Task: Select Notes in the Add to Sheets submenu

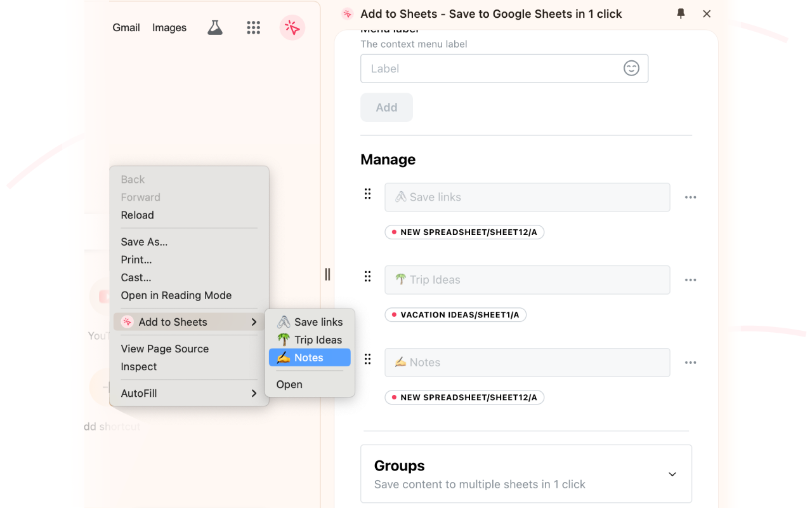Action: click(309, 357)
